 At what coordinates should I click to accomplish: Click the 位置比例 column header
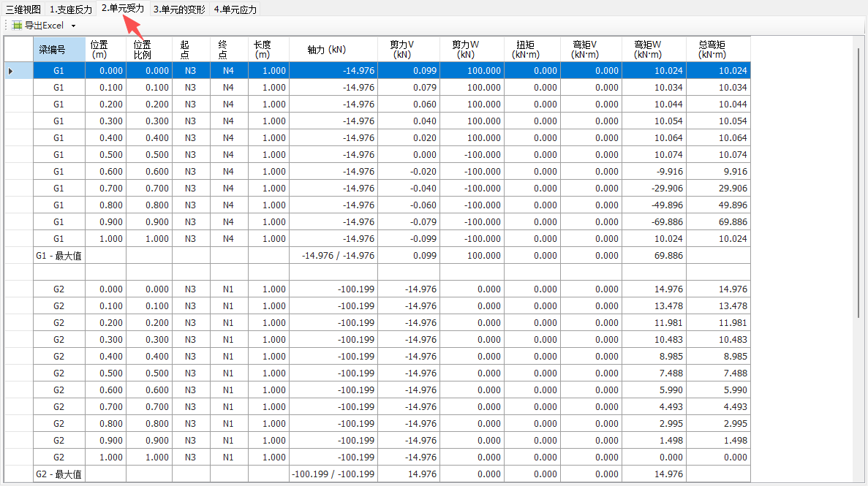click(149, 49)
